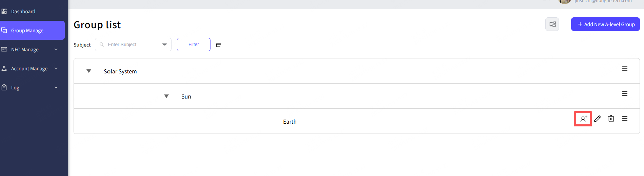644x176 pixels.
Task: Collapse the Solar System group
Action: pos(89,71)
